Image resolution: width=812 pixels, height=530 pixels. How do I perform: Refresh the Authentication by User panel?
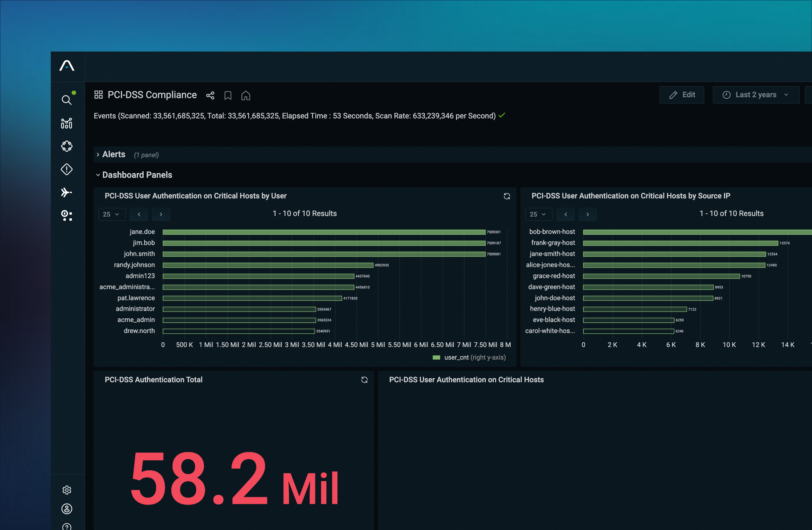tap(507, 196)
